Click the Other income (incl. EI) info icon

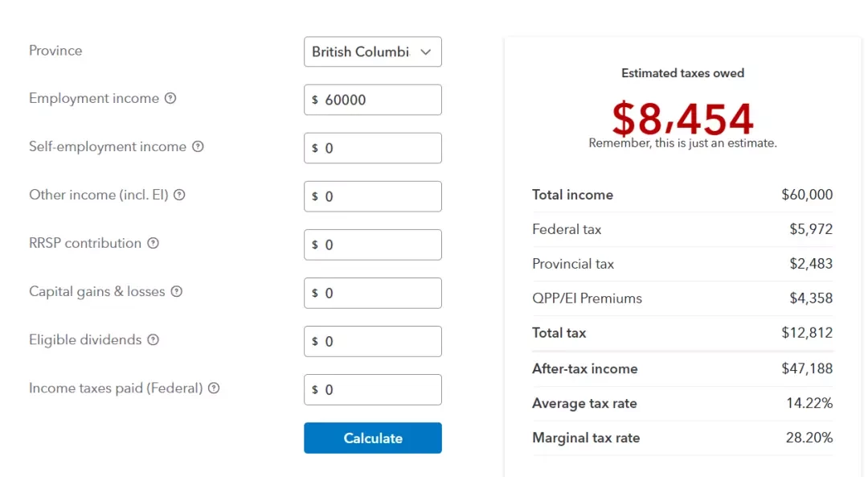pyautogui.click(x=179, y=195)
